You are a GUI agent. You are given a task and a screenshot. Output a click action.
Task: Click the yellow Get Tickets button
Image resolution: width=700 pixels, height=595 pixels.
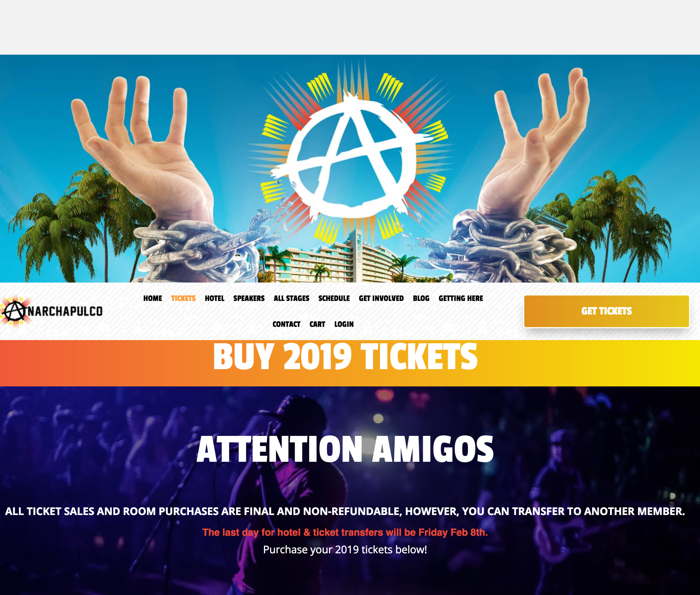tap(606, 311)
